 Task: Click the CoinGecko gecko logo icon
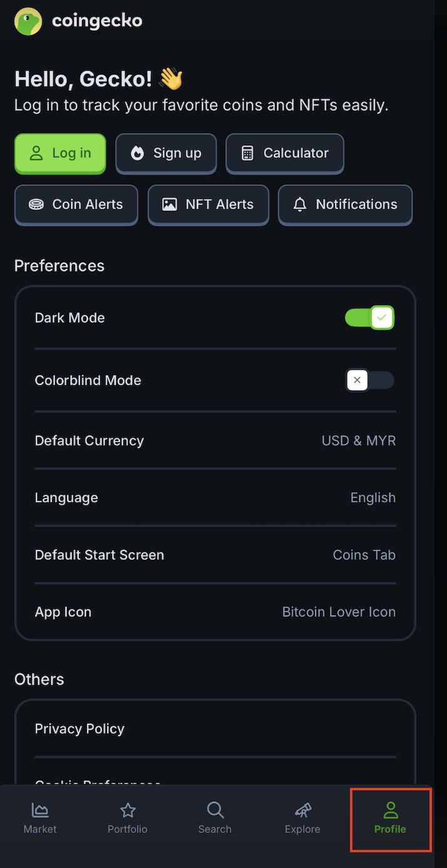pos(28,22)
